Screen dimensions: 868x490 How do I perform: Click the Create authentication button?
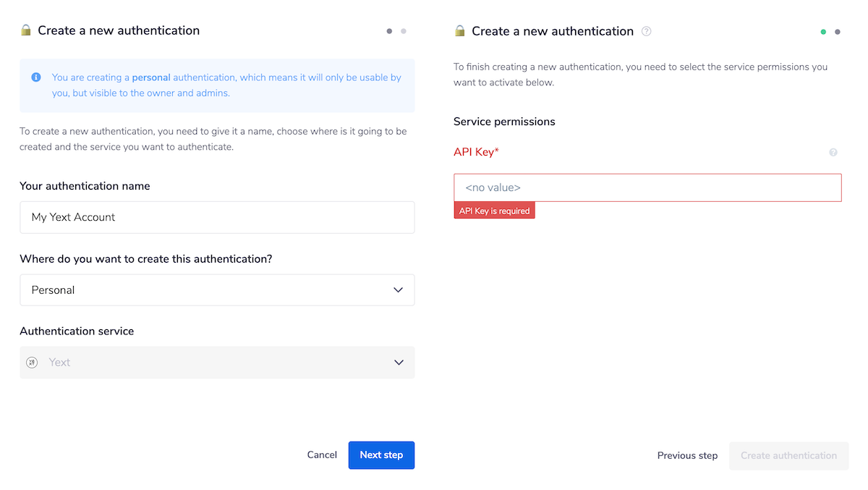788,455
